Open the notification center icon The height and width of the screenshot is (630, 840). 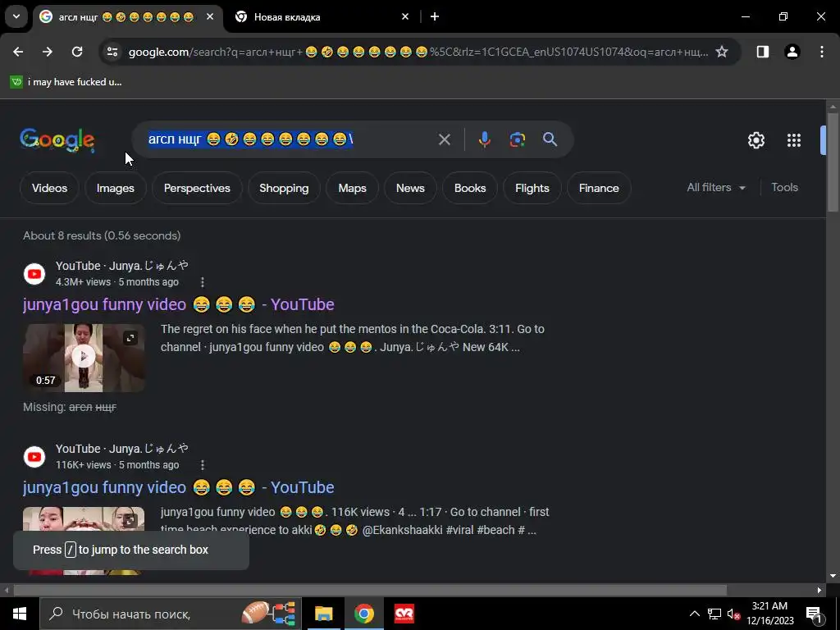point(814,614)
